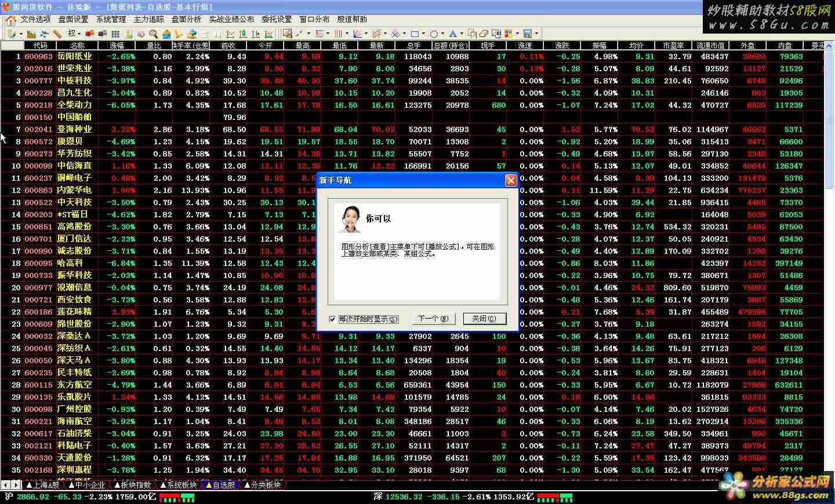Screen dimensions: 835x504
Task: Click the candlestick chart toolbar icon
Action: (242, 34)
